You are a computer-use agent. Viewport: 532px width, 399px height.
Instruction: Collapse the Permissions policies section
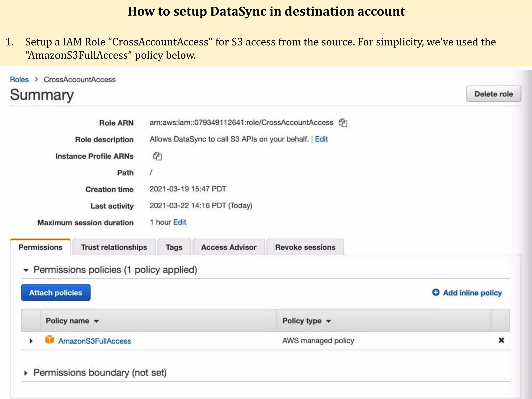[x=26, y=270]
